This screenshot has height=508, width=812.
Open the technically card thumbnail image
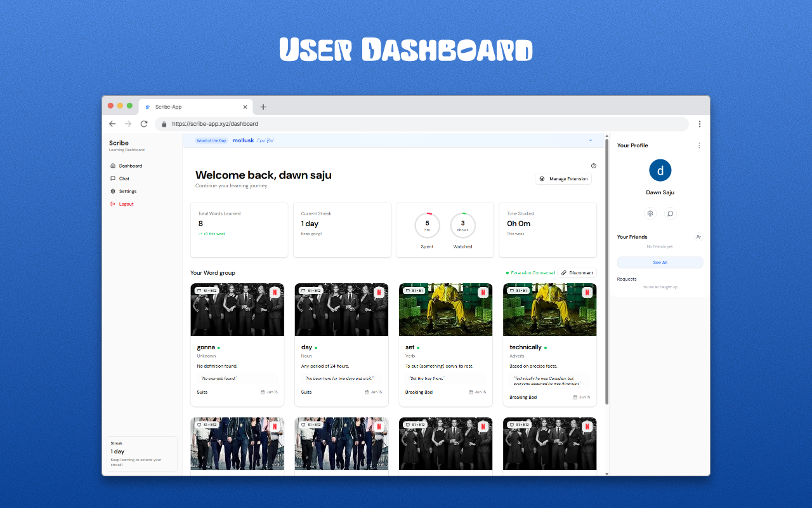[x=549, y=309]
